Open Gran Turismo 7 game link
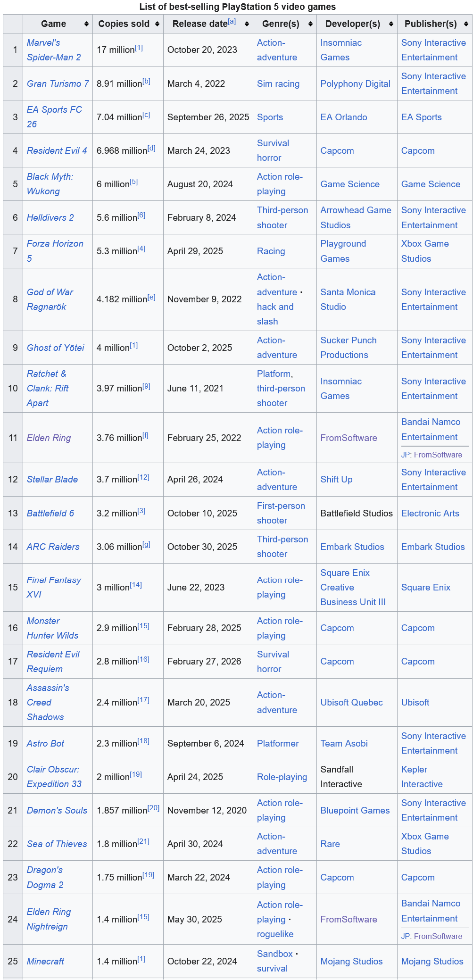Image resolution: width=473 pixels, height=980 pixels. 58,83
